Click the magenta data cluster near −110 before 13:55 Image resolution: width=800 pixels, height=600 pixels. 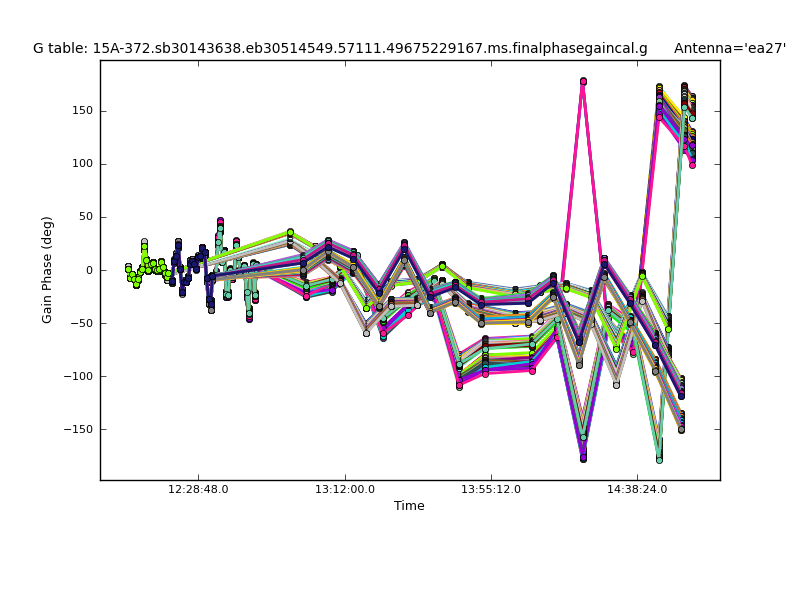tap(459, 385)
